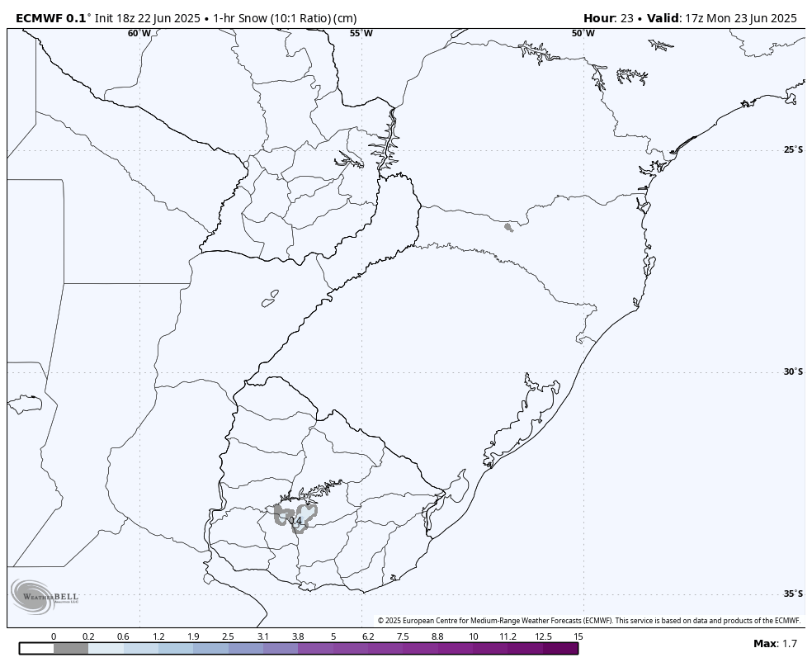Click the '1-hr Snow (10:1 Ratio) (cm)' label

click(x=285, y=18)
